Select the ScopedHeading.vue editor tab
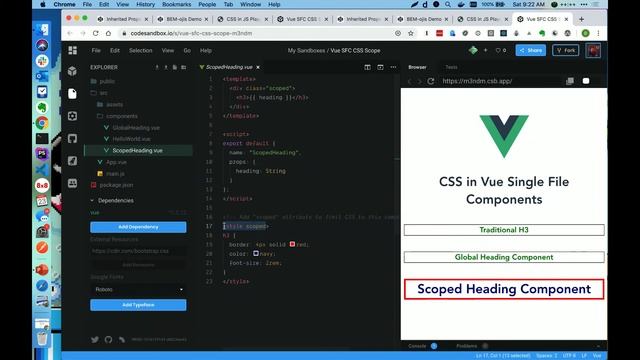 pos(229,67)
